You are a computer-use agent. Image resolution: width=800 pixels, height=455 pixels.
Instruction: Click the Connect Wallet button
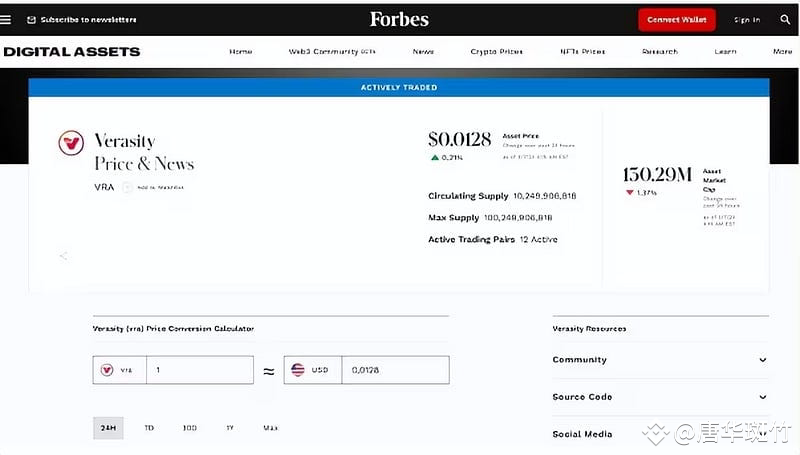click(677, 20)
